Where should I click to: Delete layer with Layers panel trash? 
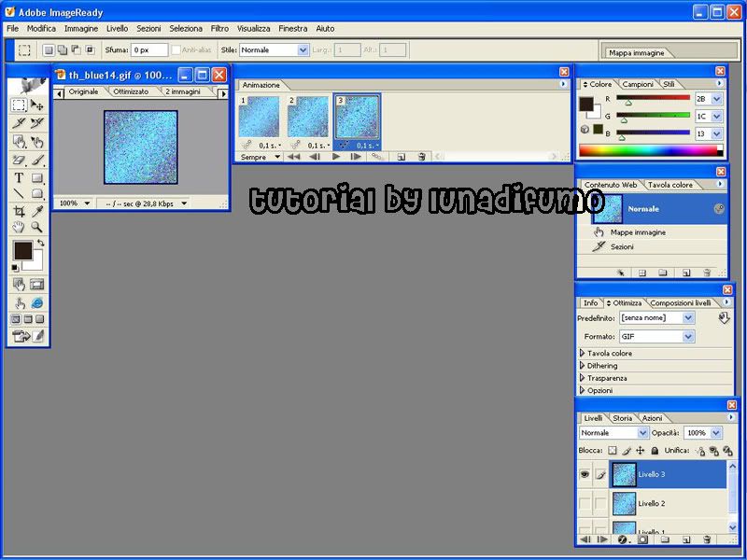(x=707, y=539)
